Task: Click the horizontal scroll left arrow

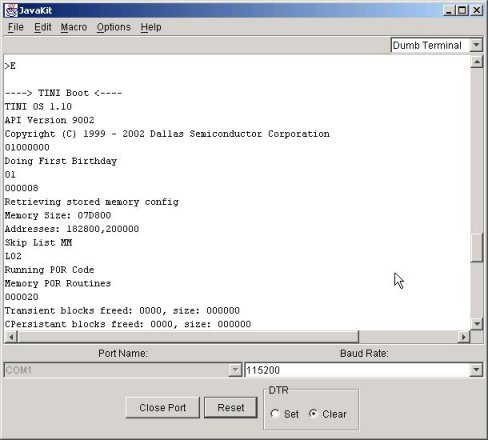Action: pyautogui.click(x=11, y=337)
